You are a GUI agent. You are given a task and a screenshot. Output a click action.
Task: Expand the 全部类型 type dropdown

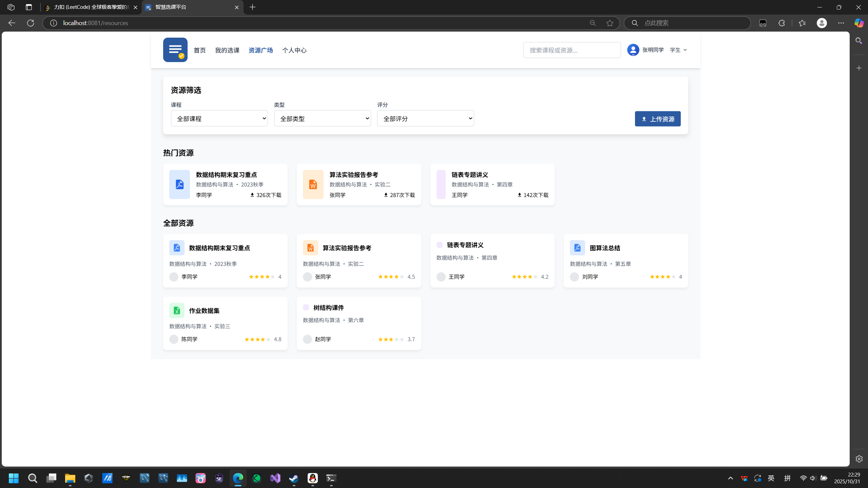pyautogui.click(x=322, y=118)
